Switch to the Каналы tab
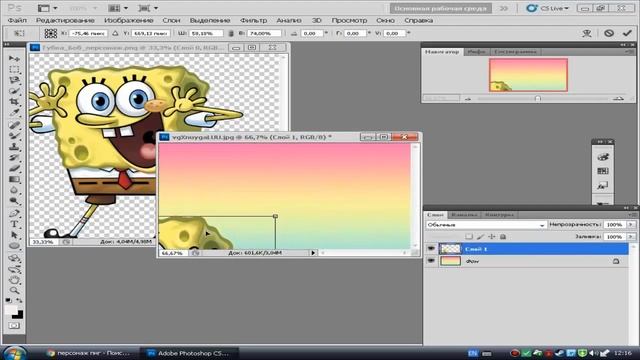 coord(464,215)
